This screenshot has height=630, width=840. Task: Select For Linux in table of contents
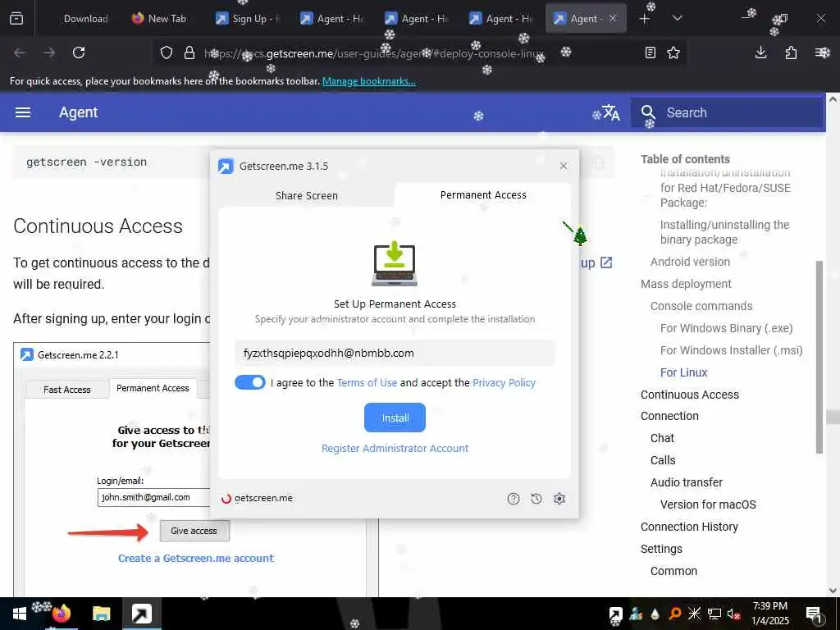pos(683,372)
